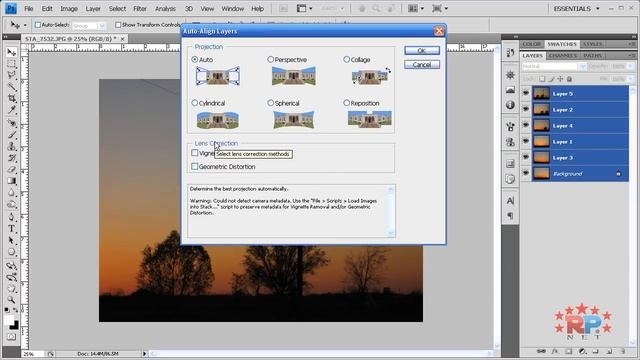Click the description box scrollbar down arrow
The height and width of the screenshot is (360, 640).
pos(391,233)
